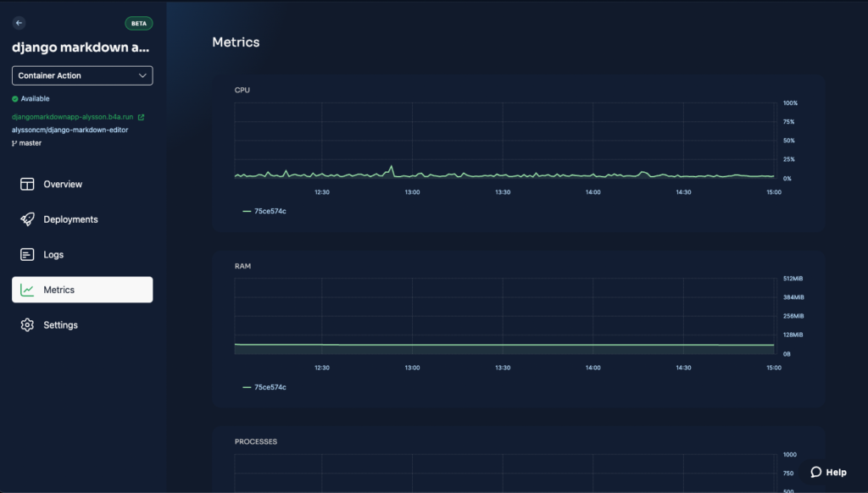
Task: Click the BETA badge
Action: 138,23
